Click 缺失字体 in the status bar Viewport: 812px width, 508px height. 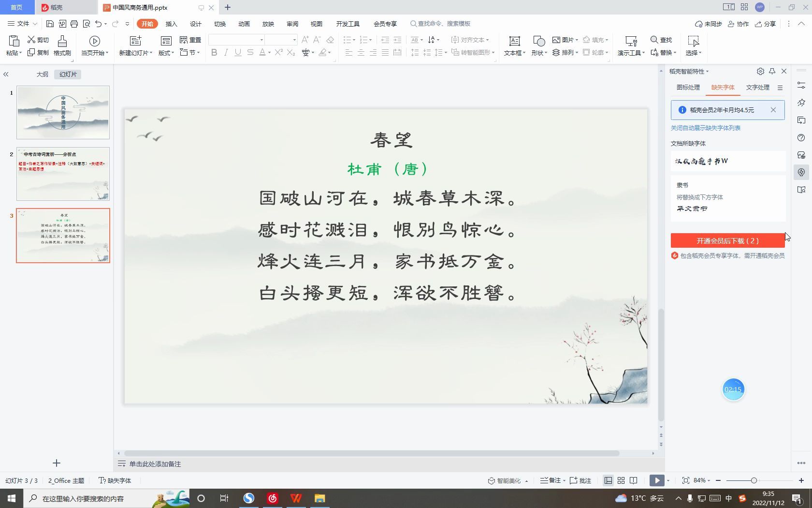(x=115, y=480)
